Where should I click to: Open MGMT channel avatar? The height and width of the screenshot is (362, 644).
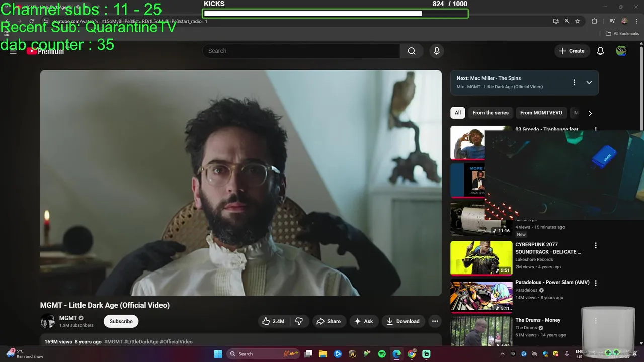pos(48,321)
